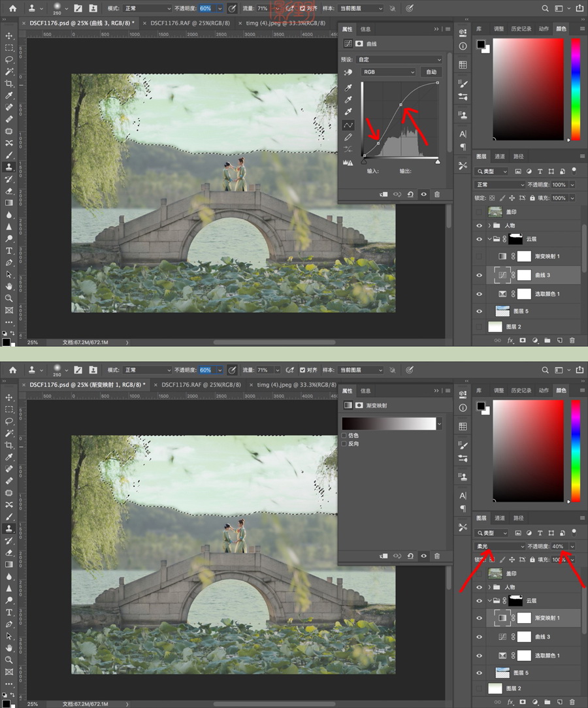Select the Crop tool in upper toolbar

tap(9, 84)
